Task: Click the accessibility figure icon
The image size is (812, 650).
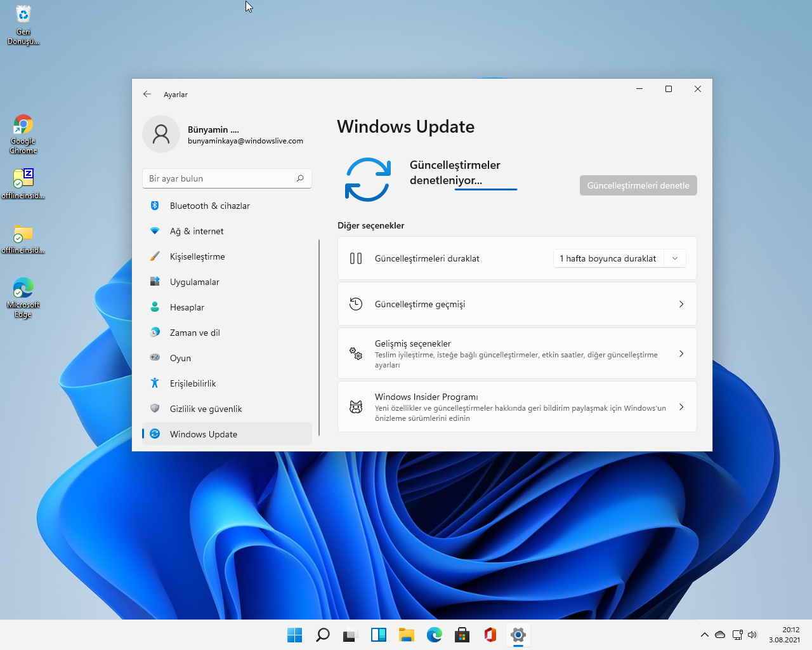Action: 155,383
